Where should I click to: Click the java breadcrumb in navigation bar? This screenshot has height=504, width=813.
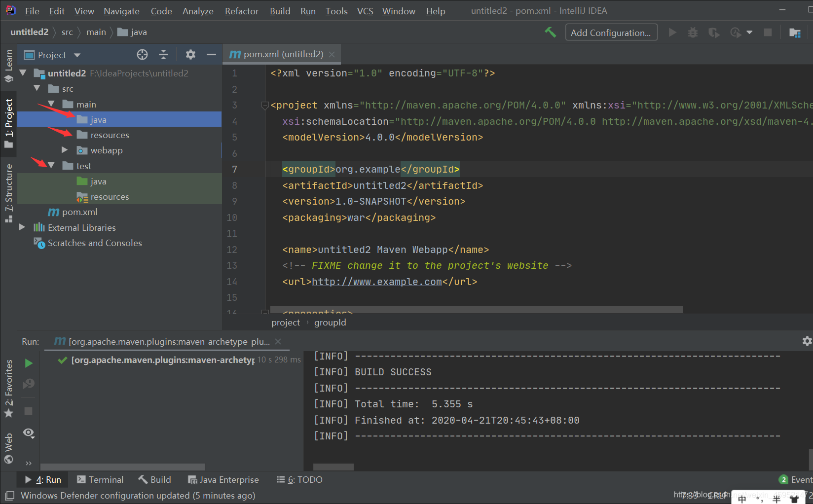(132, 32)
